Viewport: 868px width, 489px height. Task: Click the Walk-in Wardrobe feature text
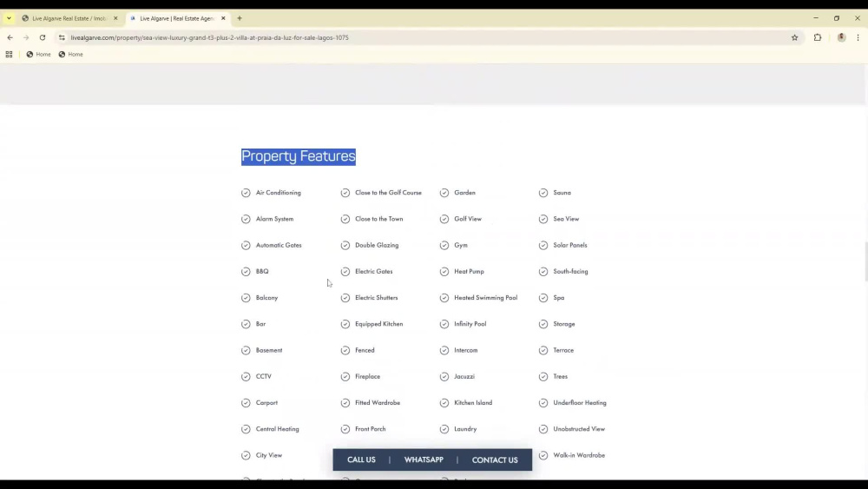point(579,455)
